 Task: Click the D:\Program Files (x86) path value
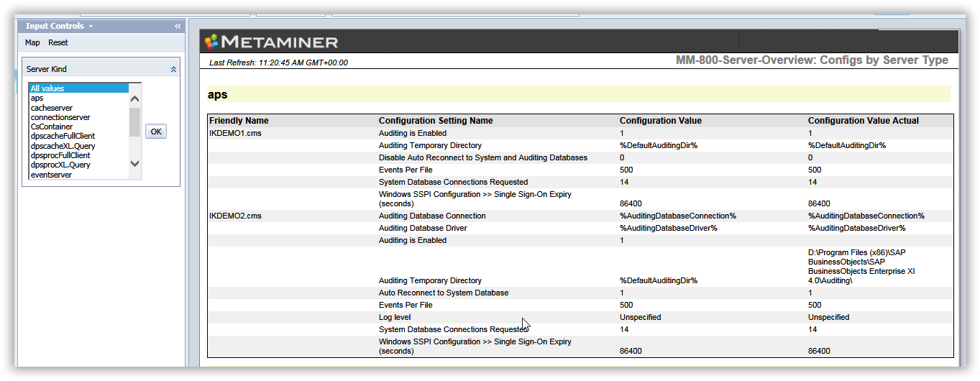861,267
